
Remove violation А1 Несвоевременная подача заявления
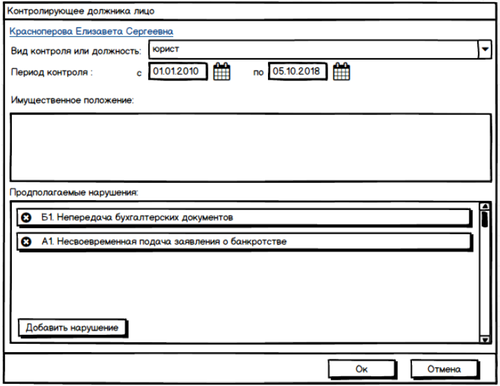coord(26,242)
